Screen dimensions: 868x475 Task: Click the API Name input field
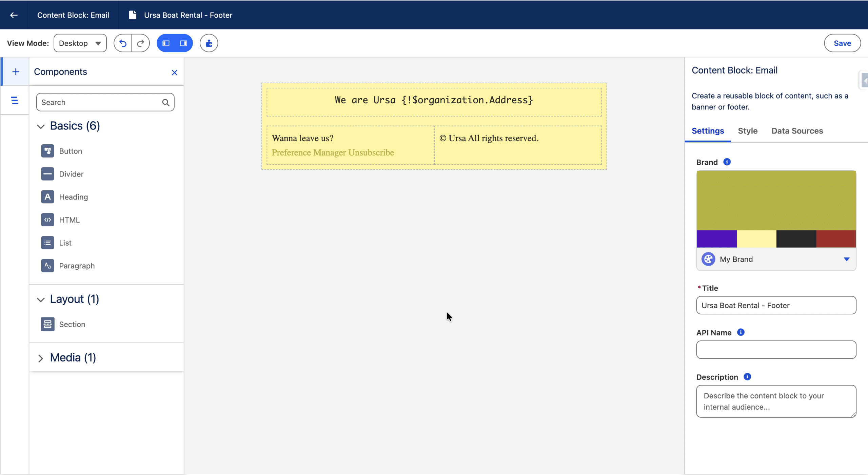click(776, 349)
